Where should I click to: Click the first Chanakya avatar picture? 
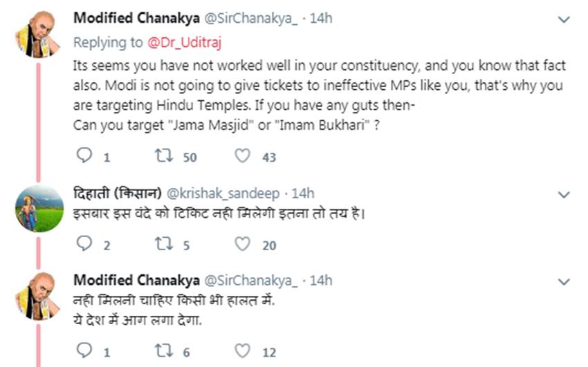[x=35, y=35]
